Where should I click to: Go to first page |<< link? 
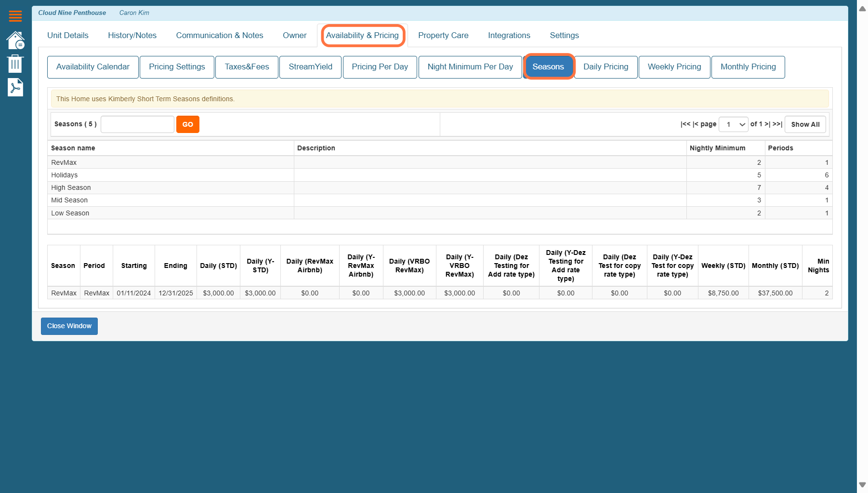[x=685, y=124]
